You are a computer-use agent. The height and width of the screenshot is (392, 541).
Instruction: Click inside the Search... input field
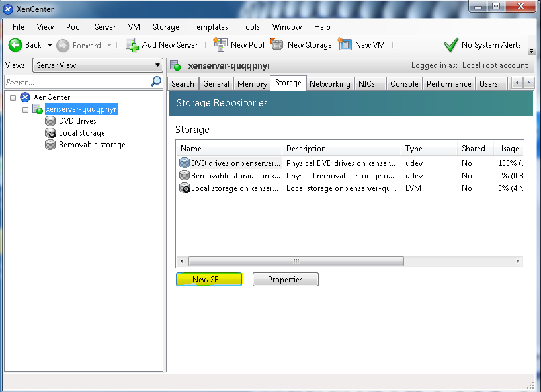[77, 83]
